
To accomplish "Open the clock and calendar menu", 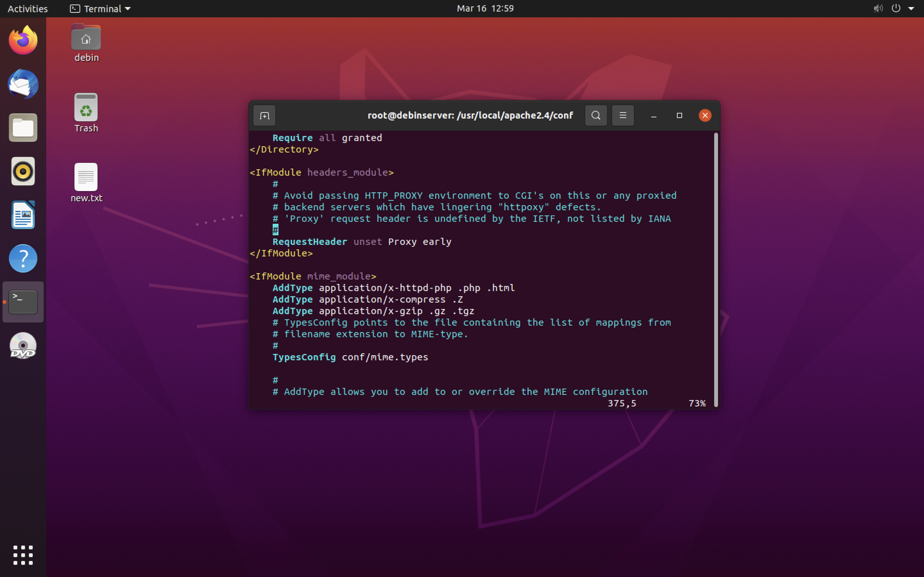I will click(485, 8).
